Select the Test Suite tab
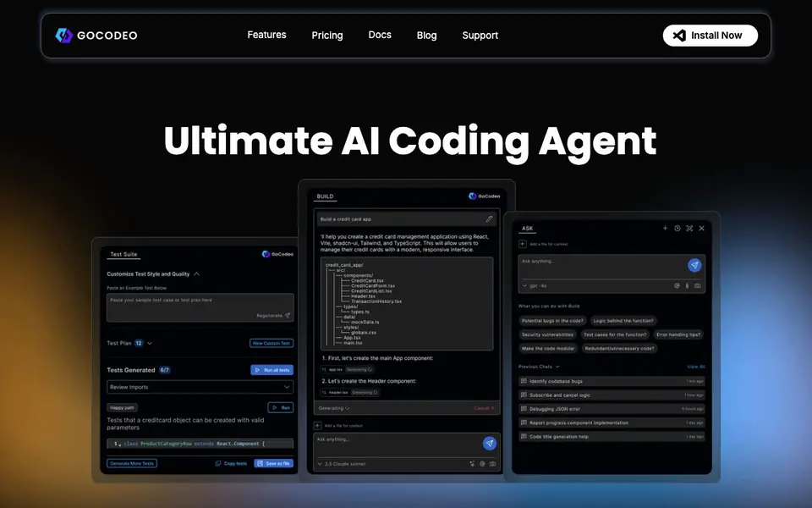 123,255
